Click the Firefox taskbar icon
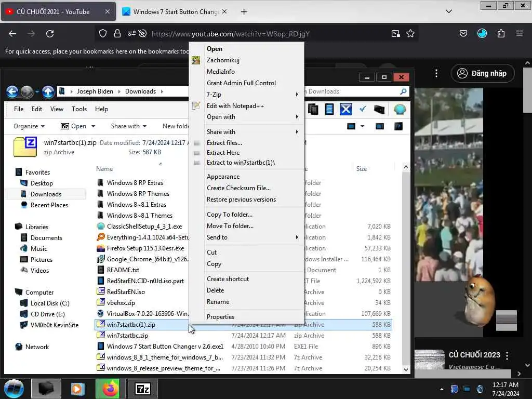Viewport: 532px width, 399px height. pos(110,389)
